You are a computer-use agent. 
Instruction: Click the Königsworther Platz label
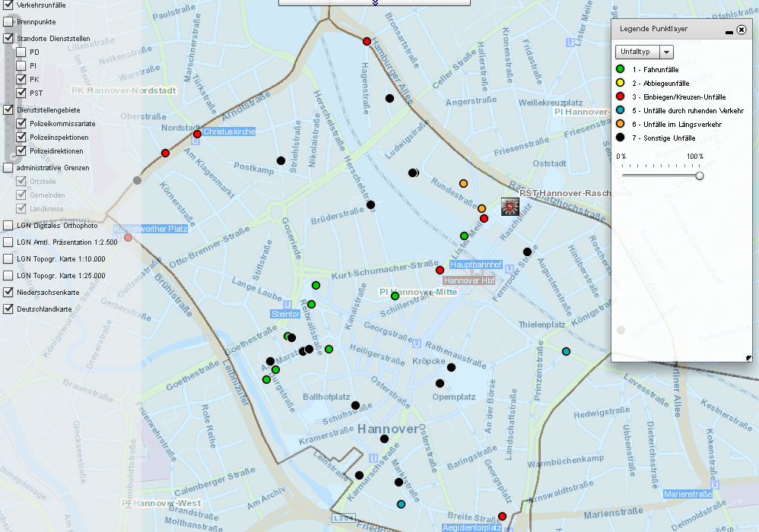point(151,229)
